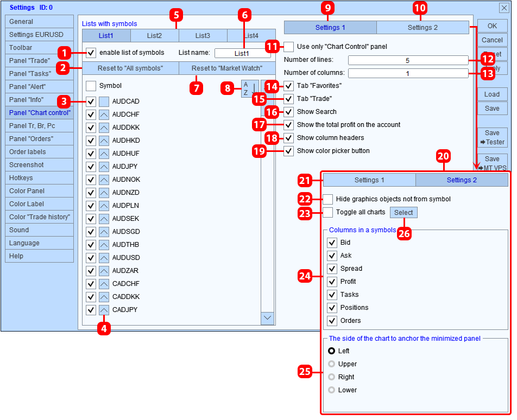The image size is (517, 420).
Task: Click the OK button
Action: [x=492, y=26]
